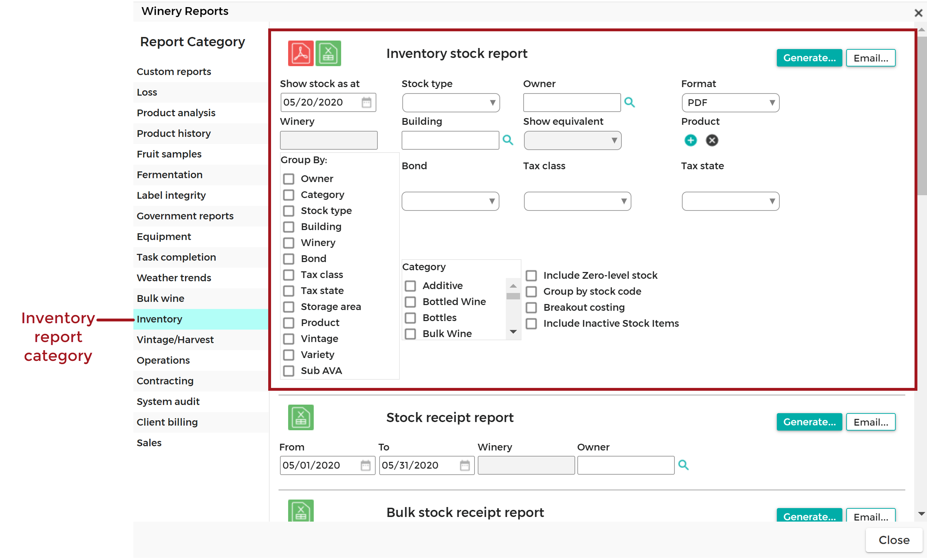Viewport: 927px width, 560px height.
Task: Tick Group By Owner checkbox
Action: coord(288,178)
